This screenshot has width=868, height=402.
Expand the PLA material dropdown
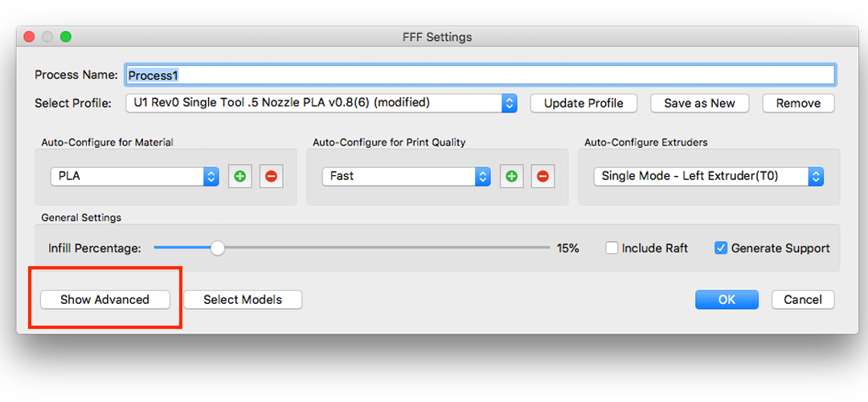(134, 176)
